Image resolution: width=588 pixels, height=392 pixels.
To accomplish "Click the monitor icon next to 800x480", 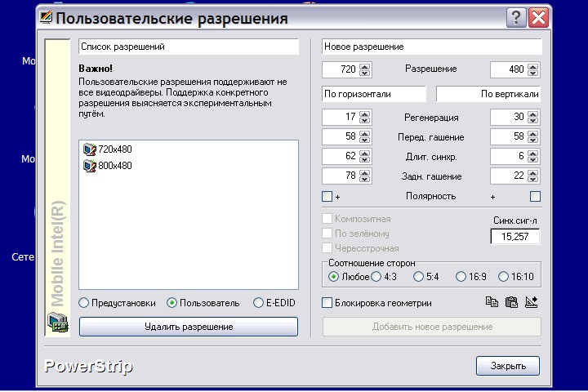I will [89, 166].
